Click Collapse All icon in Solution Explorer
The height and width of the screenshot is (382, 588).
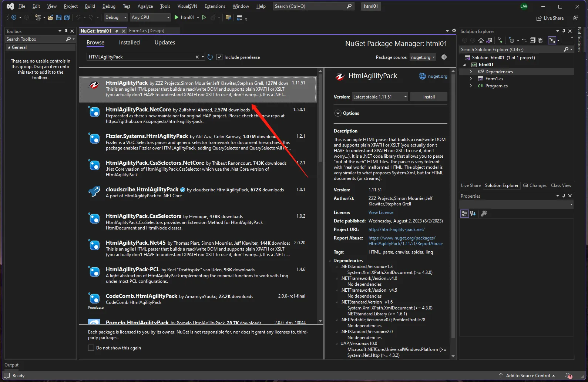click(532, 40)
